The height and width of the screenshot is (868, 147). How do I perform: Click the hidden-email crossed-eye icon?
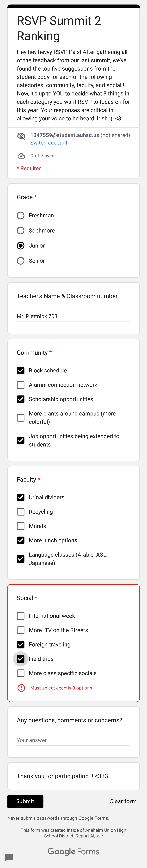click(x=21, y=136)
